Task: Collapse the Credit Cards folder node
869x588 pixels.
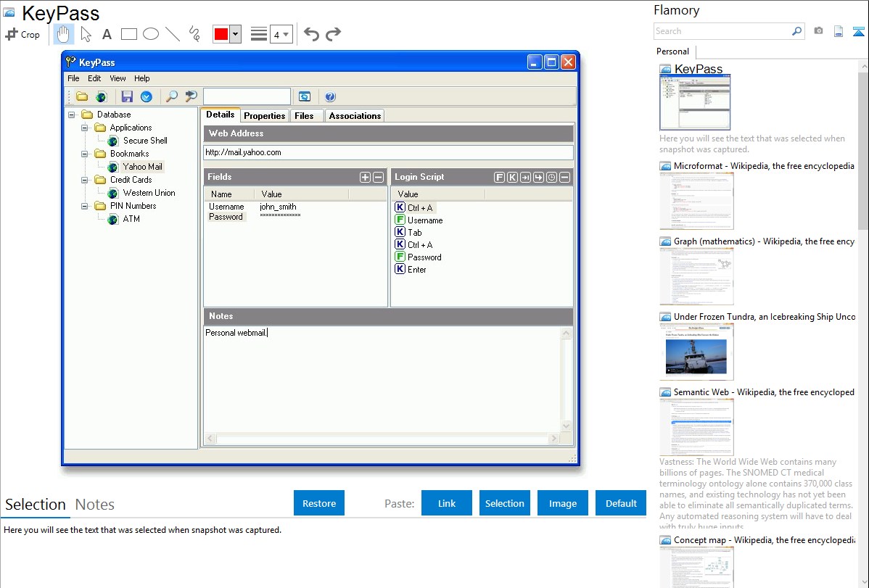Action: point(85,180)
